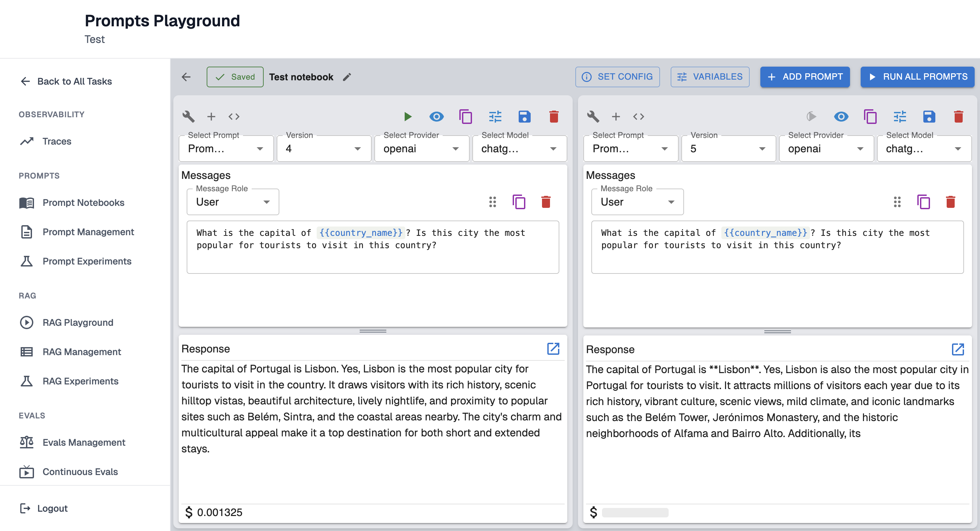Open Select Provider dropdown in right panel
This screenshot has width=980, height=531.
(x=826, y=149)
